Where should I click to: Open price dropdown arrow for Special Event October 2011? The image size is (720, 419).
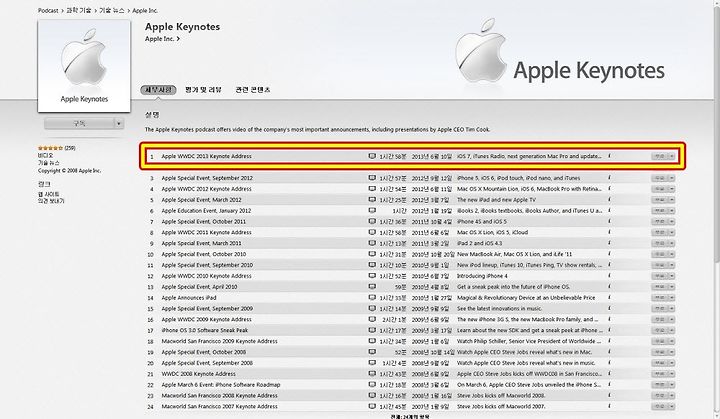(672, 221)
